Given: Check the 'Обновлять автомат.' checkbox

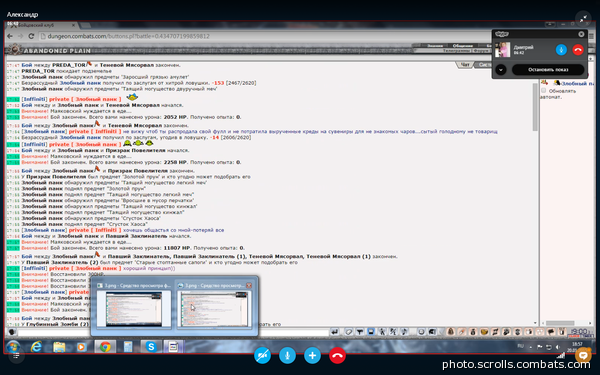Looking at the screenshot, I should point(543,91).
